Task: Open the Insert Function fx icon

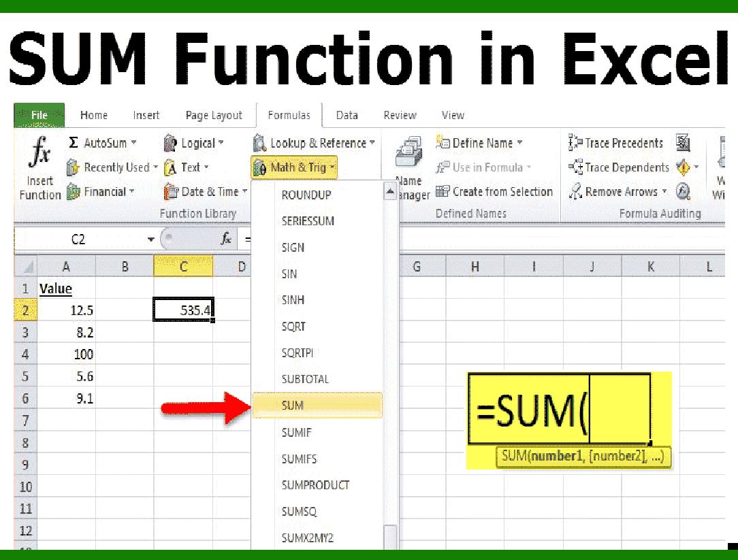Action: pyautogui.click(x=40, y=152)
